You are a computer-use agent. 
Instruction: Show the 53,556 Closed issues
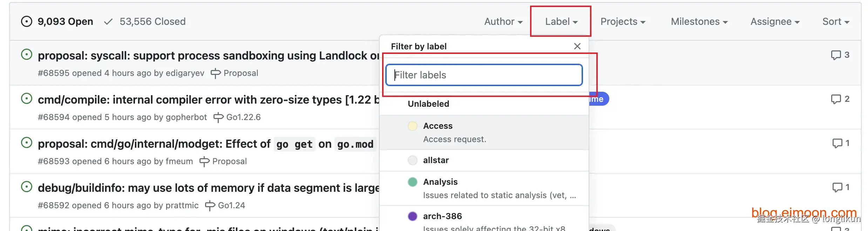(145, 22)
